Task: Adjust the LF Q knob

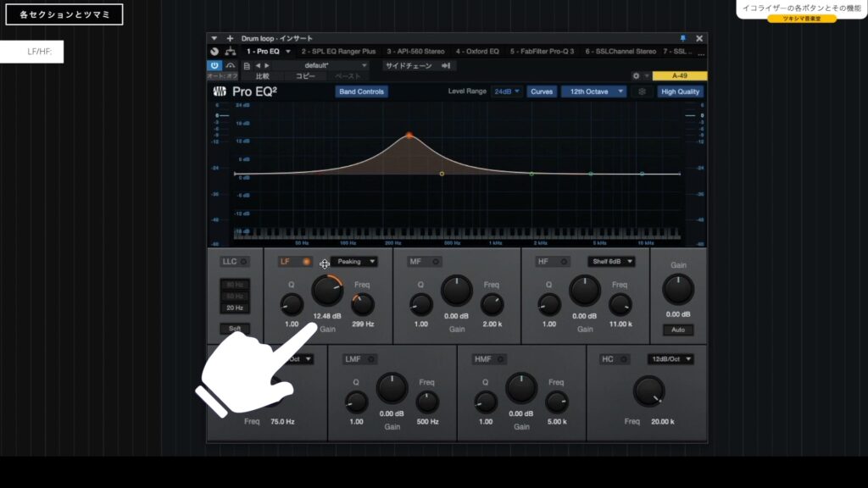Action: [292, 304]
